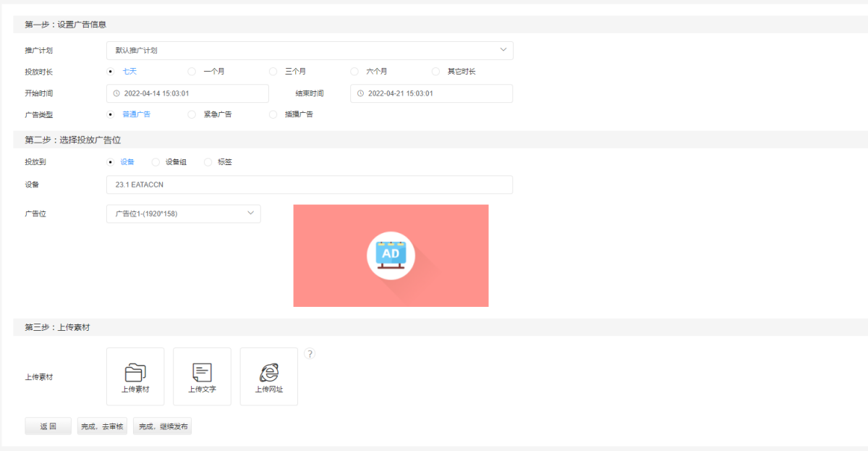Viewport: 868px width, 451px height.
Task: Click the 广告位 field label
Action: tap(35, 214)
